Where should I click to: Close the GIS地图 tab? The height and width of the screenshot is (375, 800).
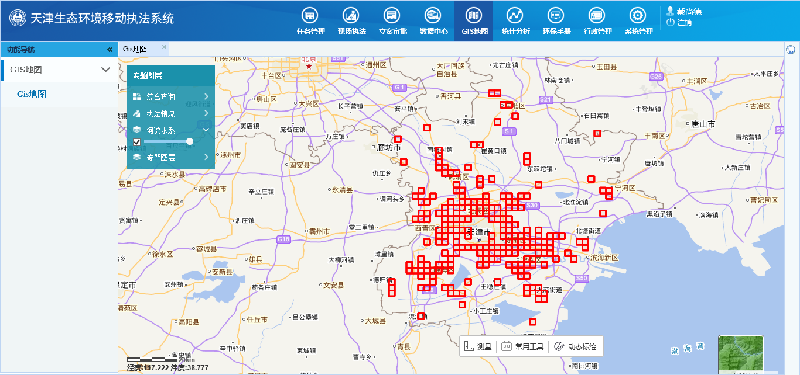coord(164,47)
